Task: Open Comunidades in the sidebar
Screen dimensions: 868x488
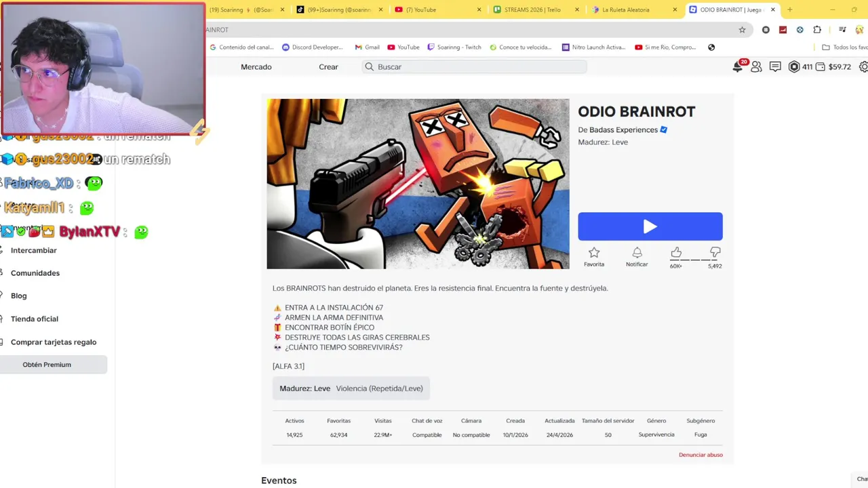Action: [x=35, y=273]
